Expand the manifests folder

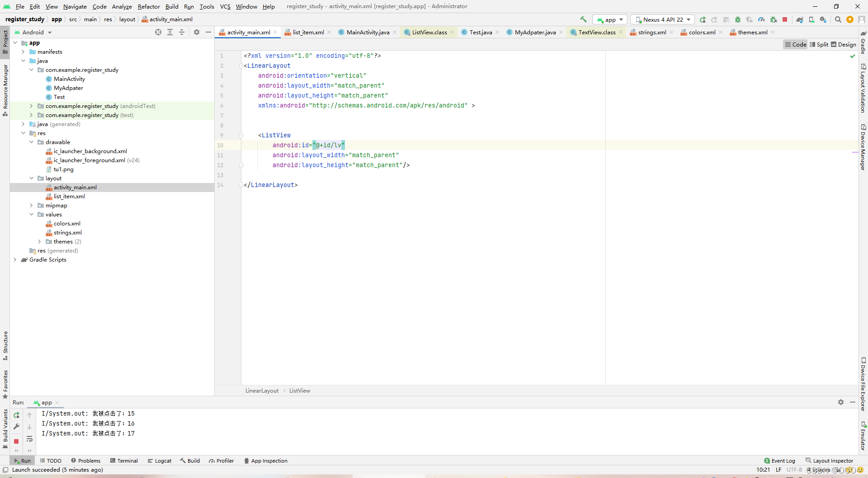point(24,52)
